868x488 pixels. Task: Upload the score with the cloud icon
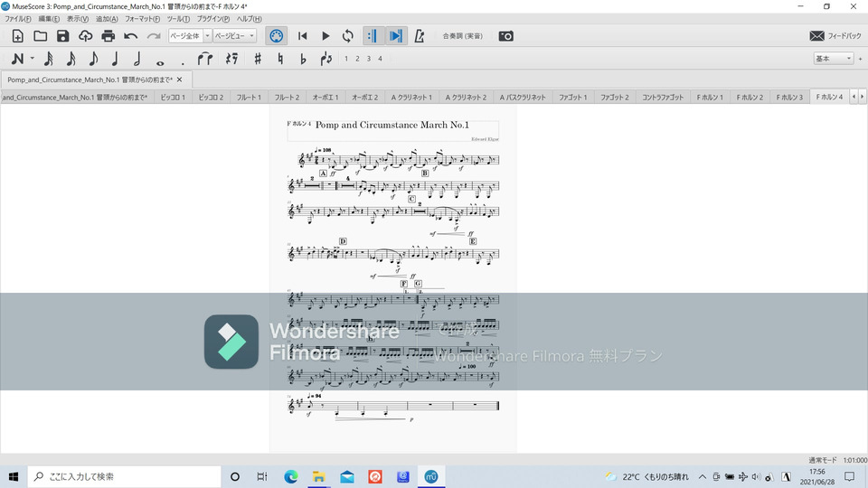pyautogui.click(x=85, y=36)
